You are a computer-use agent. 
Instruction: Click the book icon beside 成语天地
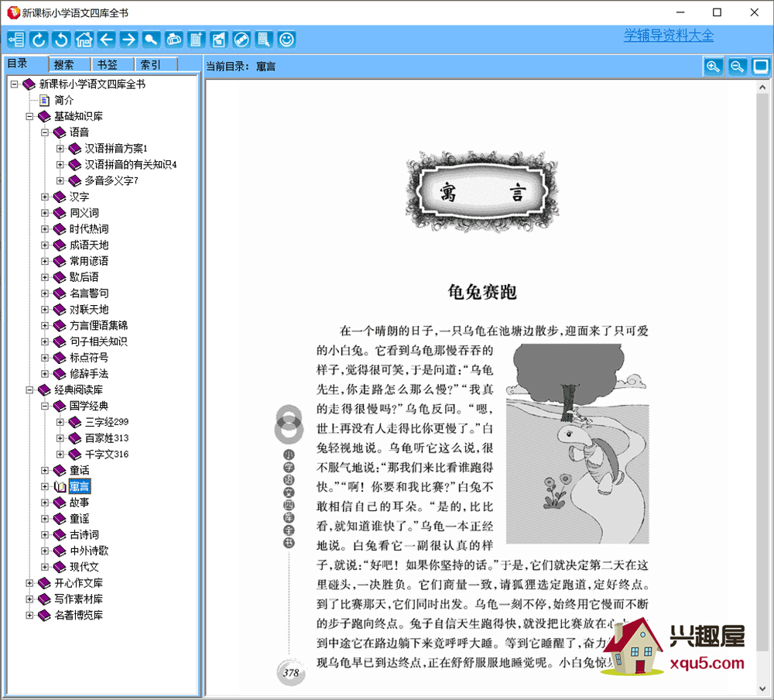(60, 245)
